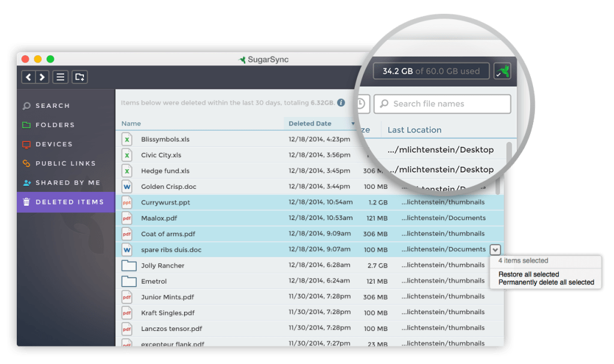The width and height of the screenshot is (614, 364).
Task: Click the pdf icon for Coat of arms.pdf
Action: point(127,234)
